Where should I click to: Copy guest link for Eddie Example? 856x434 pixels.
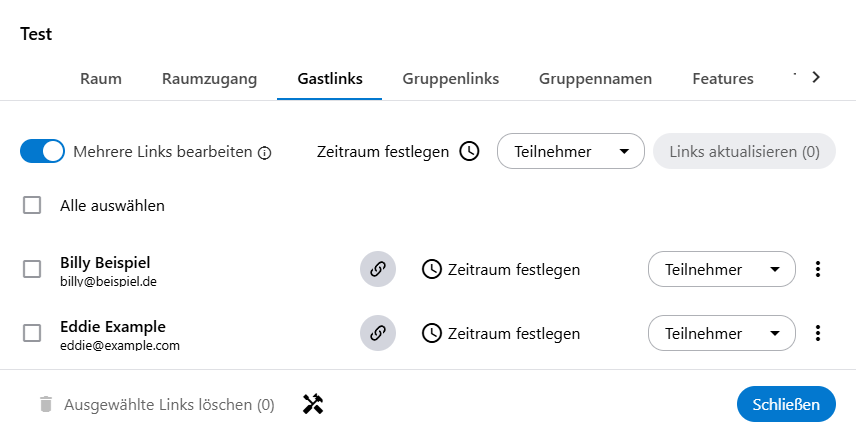[378, 333]
